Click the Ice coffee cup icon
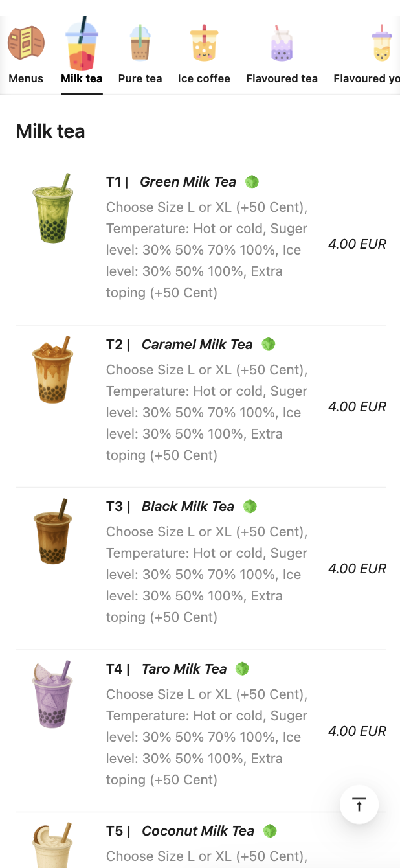The image size is (400, 868). coord(204,44)
